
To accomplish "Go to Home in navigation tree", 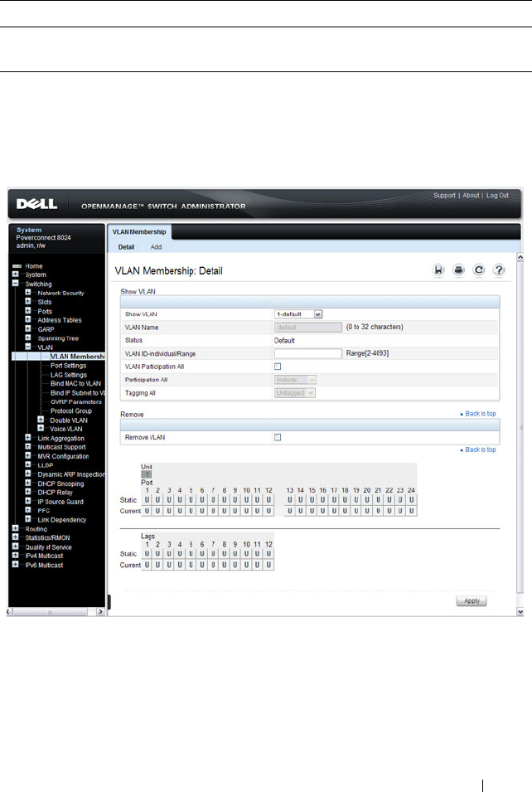I will tap(34, 266).
